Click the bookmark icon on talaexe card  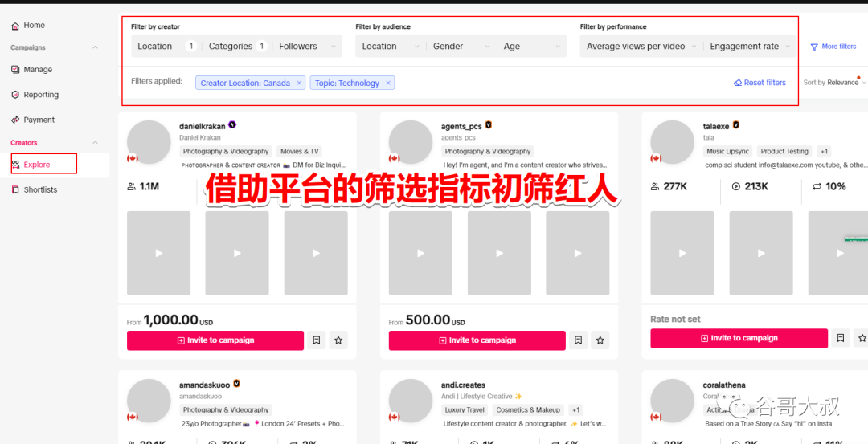pyautogui.click(x=840, y=338)
